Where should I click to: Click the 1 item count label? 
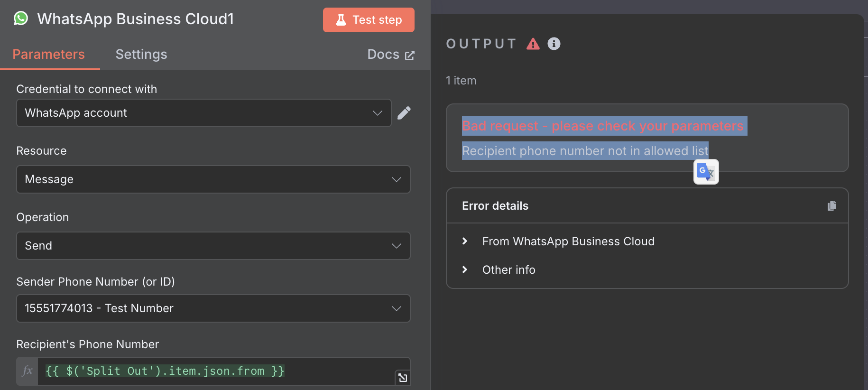coord(461,81)
